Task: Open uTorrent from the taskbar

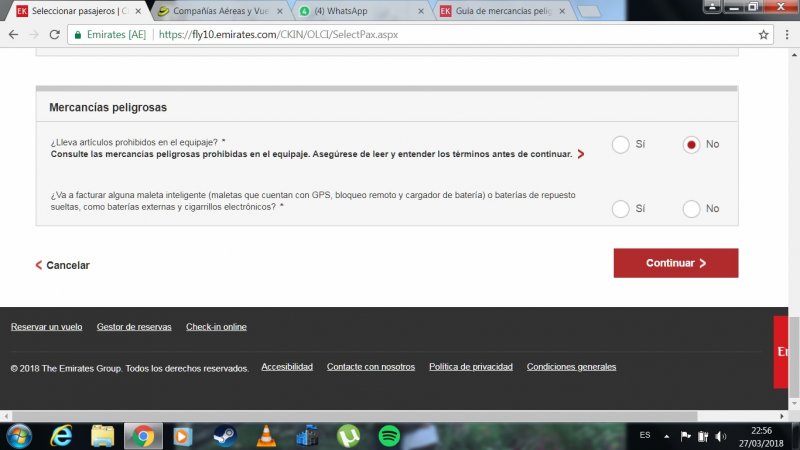Action: pyautogui.click(x=348, y=436)
